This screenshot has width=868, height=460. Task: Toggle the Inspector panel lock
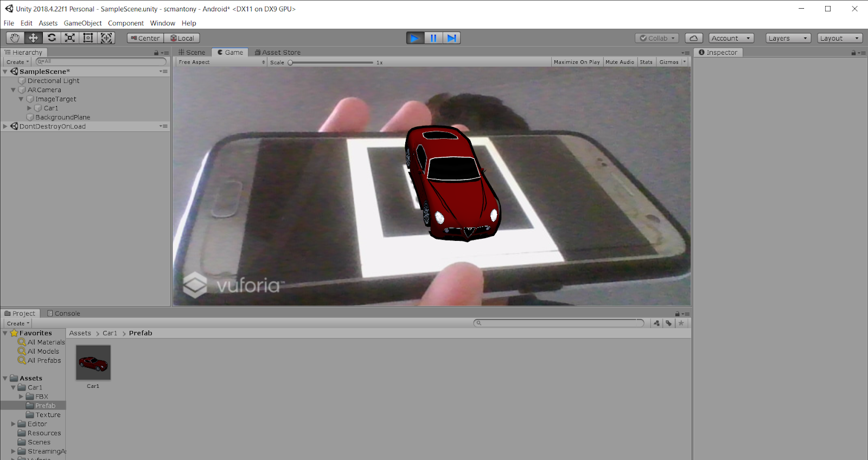853,53
